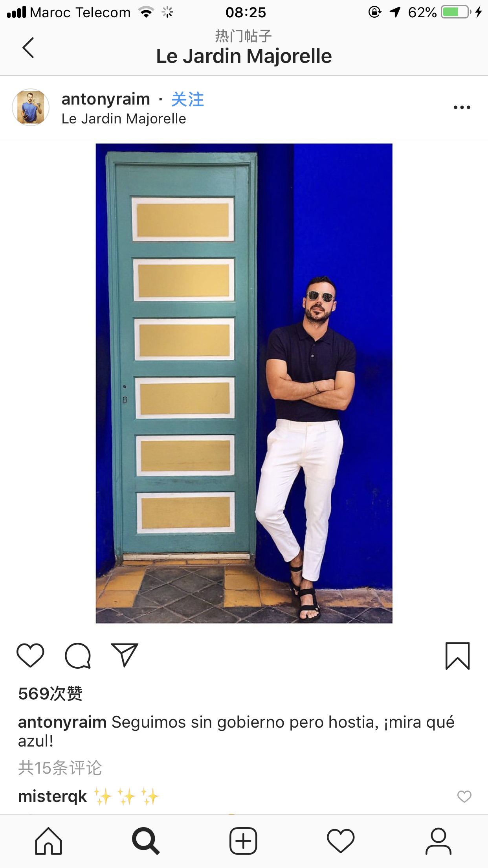Tap the blue door post photo

coord(244,383)
